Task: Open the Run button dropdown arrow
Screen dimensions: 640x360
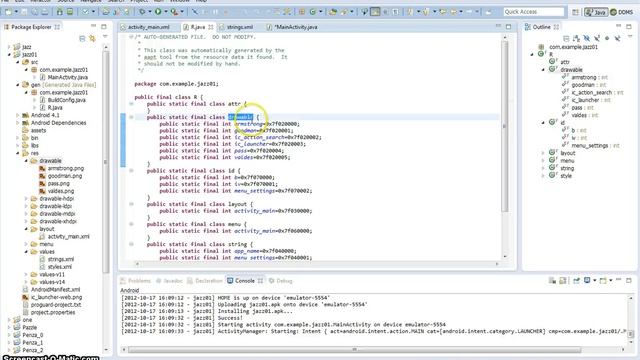Action: click(x=165, y=12)
